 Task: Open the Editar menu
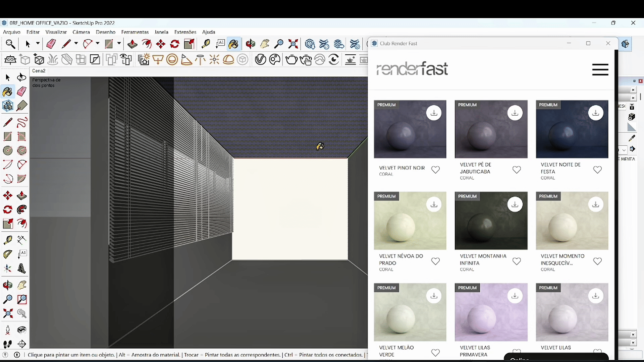(x=33, y=32)
